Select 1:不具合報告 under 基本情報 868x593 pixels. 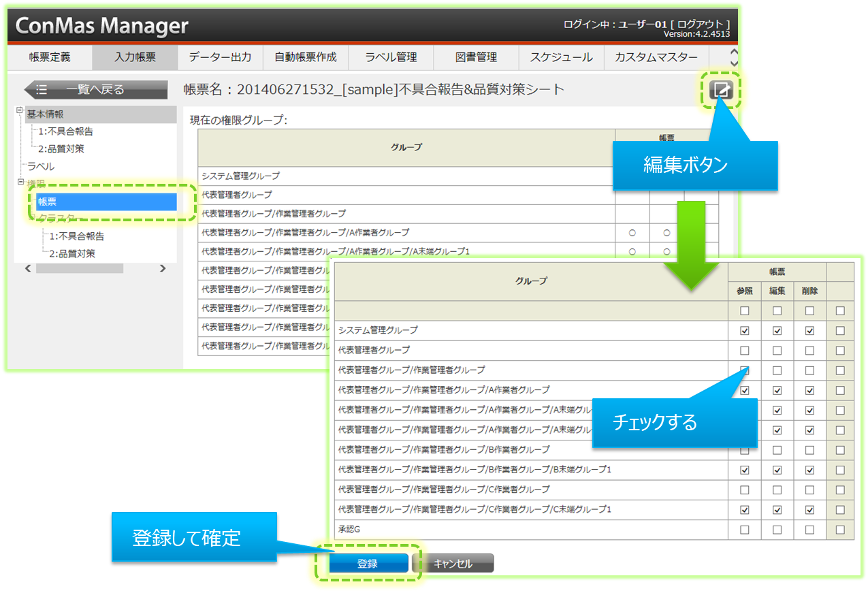coord(65,131)
